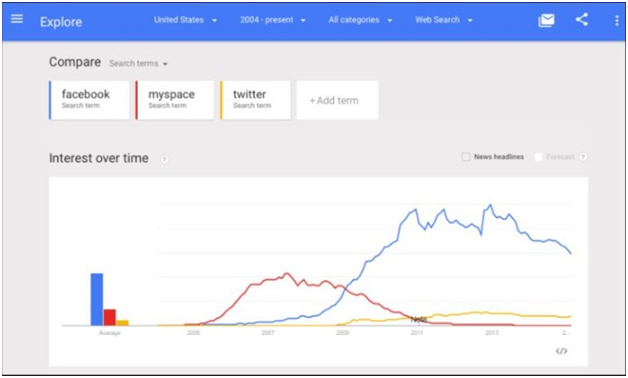Open the Search terms compare dropdown
Image resolution: width=628 pixels, height=378 pixels.
(138, 64)
